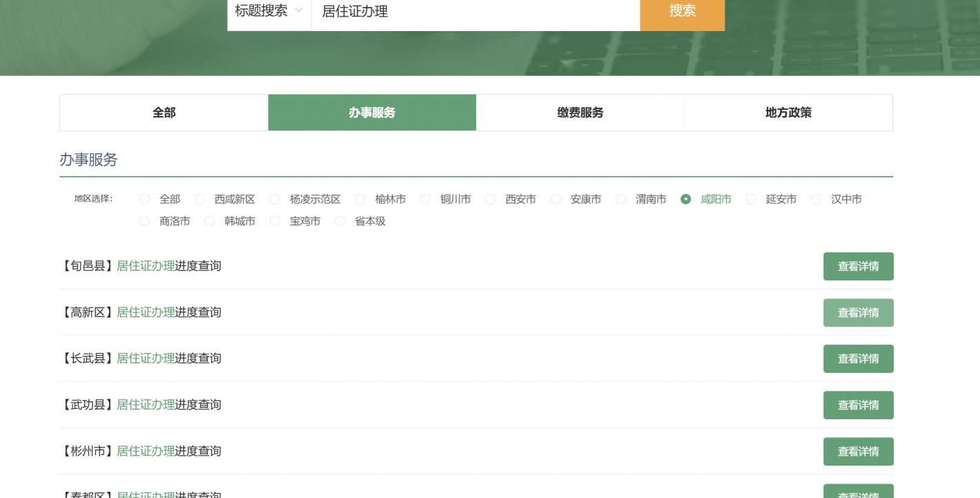Choose 省本级 region radio button
The width and height of the screenshot is (980, 498).
(340, 222)
